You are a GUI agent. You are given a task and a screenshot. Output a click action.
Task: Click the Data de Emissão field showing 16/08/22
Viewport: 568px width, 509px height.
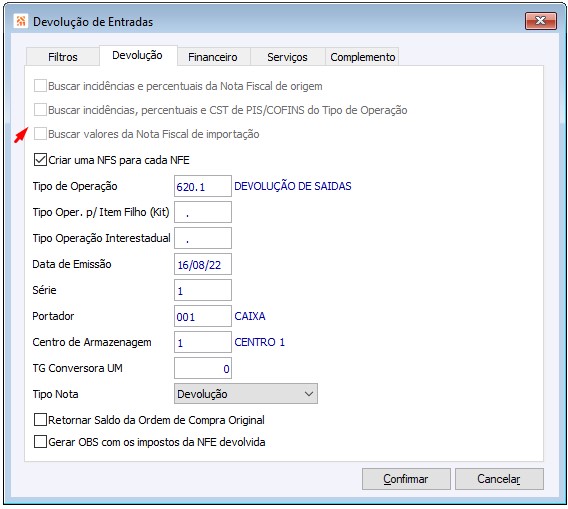point(203,264)
